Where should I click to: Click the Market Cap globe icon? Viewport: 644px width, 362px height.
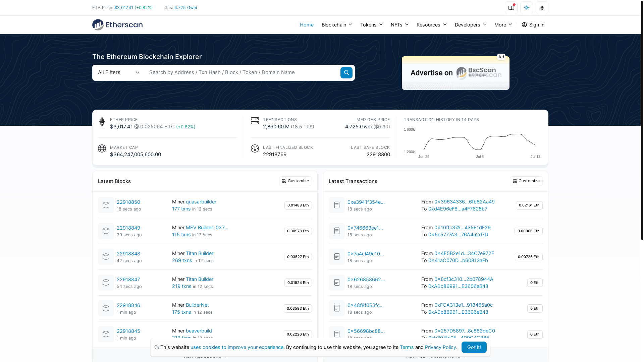point(102,148)
